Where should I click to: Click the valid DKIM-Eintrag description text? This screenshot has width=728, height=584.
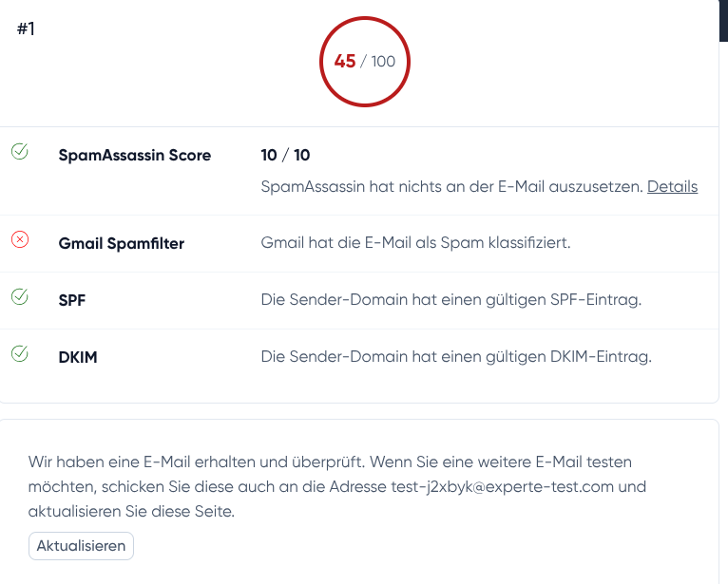coord(456,357)
